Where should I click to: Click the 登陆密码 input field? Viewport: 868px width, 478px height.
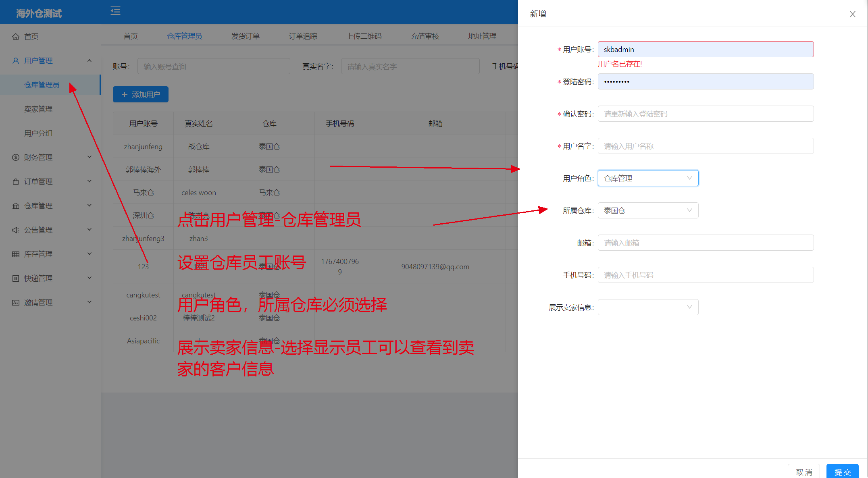click(706, 81)
